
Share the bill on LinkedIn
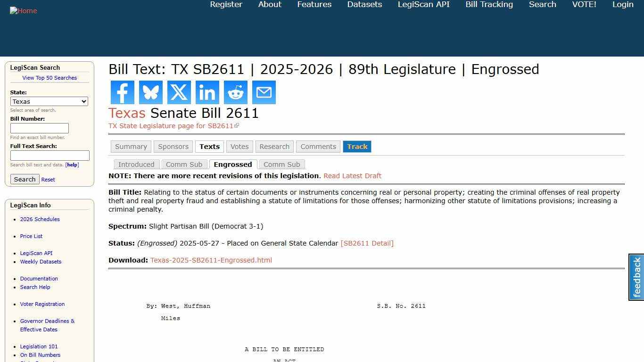point(207,92)
